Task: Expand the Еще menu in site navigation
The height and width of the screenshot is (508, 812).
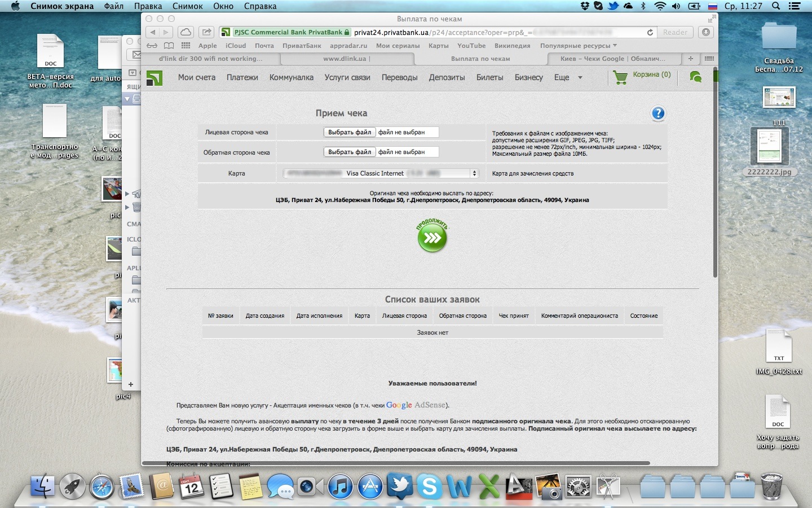Action: point(567,77)
